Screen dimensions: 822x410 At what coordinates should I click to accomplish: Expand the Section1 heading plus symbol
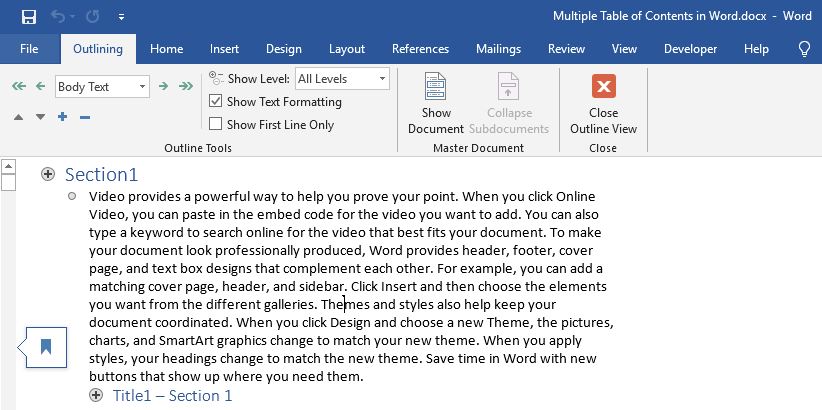point(48,174)
